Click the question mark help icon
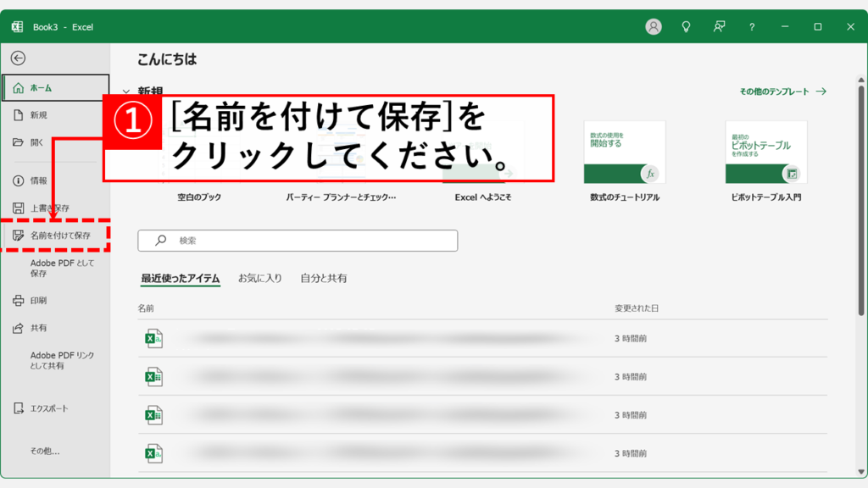The height and width of the screenshot is (488, 868). (x=752, y=26)
